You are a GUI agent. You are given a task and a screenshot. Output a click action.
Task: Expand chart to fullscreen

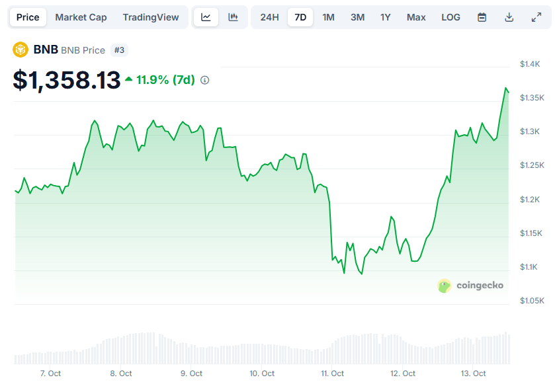[x=536, y=17]
